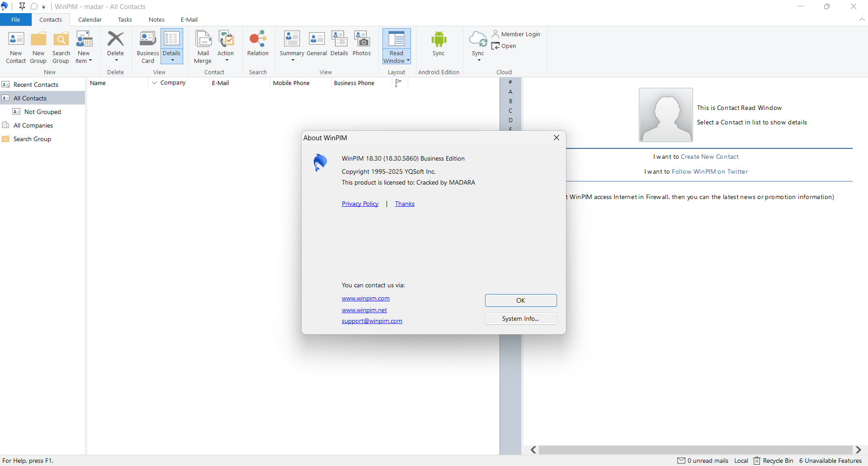Select Search Group in sidebar

coord(42,139)
